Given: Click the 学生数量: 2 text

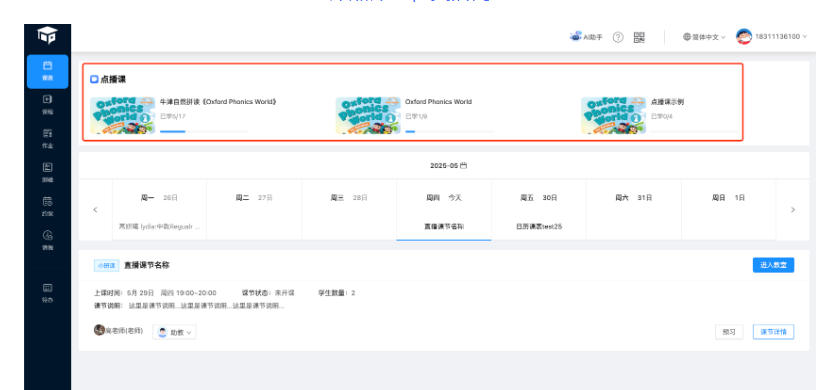Looking at the screenshot, I should coord(337,293).
